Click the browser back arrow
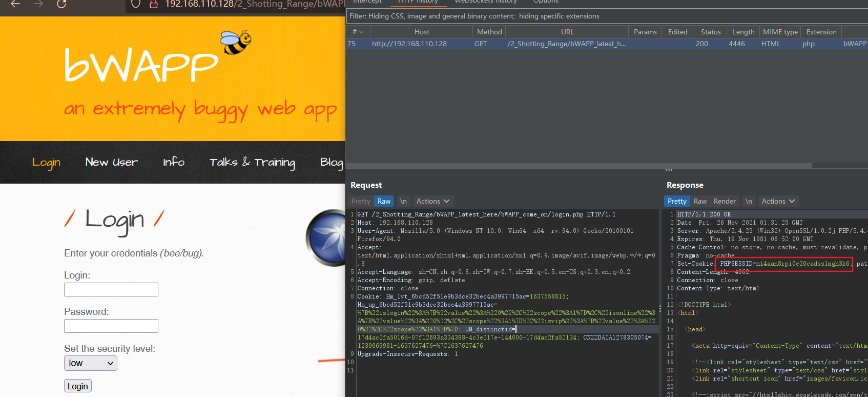 [x=15, y=4]
